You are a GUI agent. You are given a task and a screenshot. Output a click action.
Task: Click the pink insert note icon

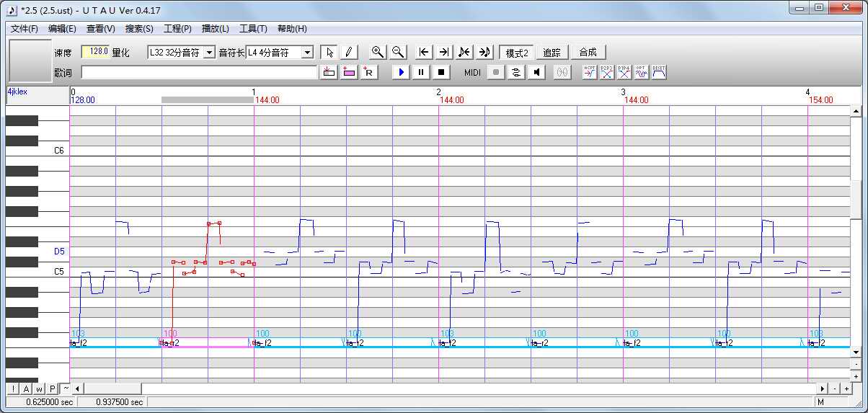(349, 72)
